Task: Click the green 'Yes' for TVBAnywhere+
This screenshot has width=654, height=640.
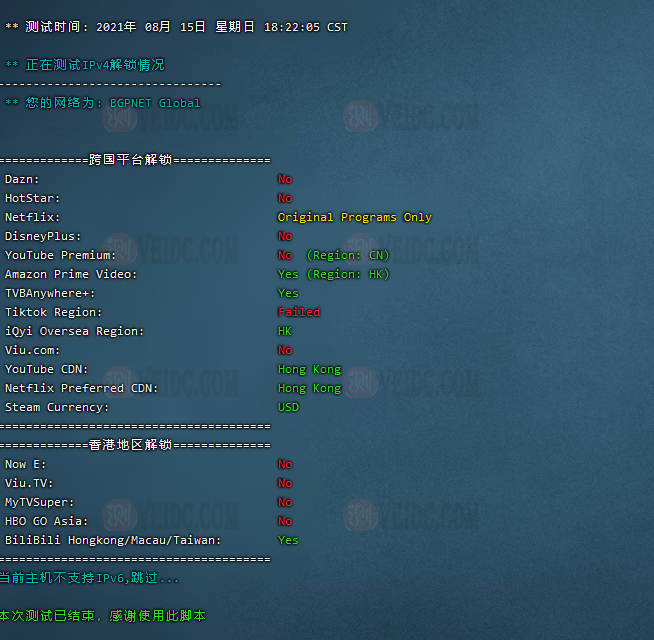Action: coord(288,293)
